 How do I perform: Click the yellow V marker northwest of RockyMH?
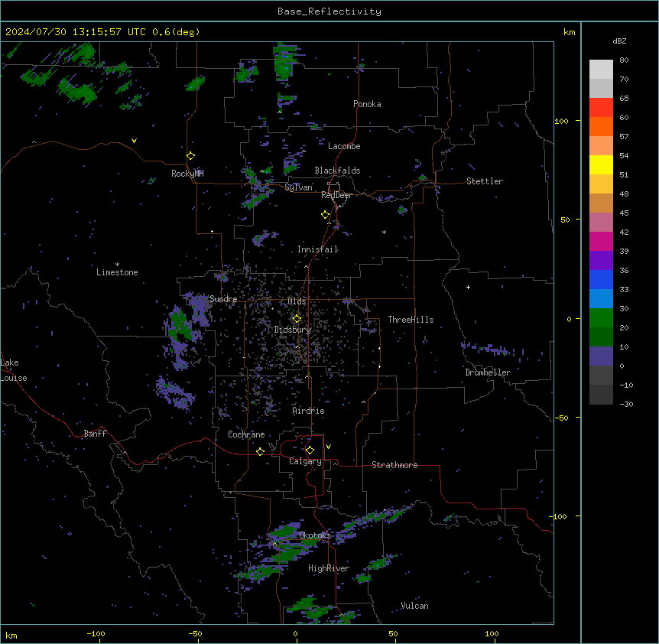point(134,141)
